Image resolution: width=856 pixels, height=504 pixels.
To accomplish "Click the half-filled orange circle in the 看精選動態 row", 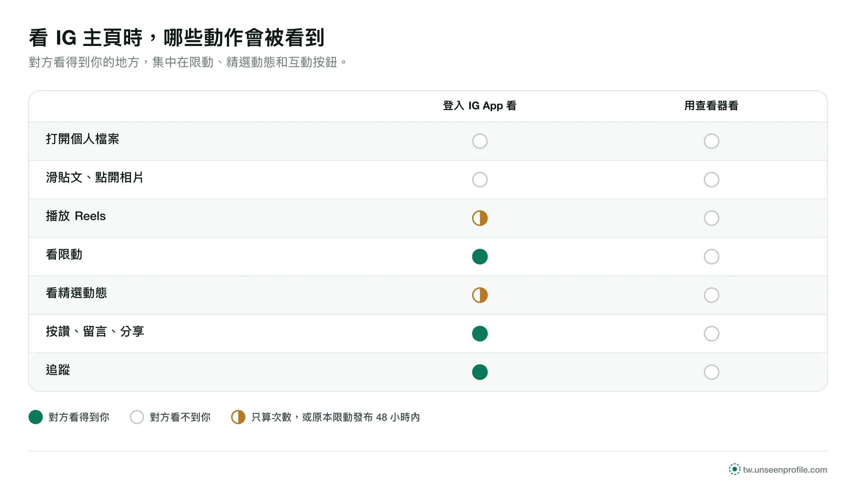I will point(480,295).
